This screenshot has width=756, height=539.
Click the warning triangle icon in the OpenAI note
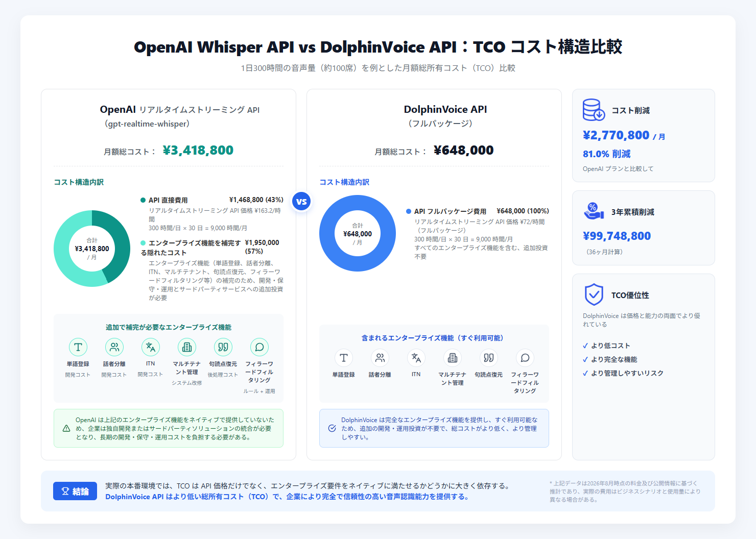tap(66, 428)
